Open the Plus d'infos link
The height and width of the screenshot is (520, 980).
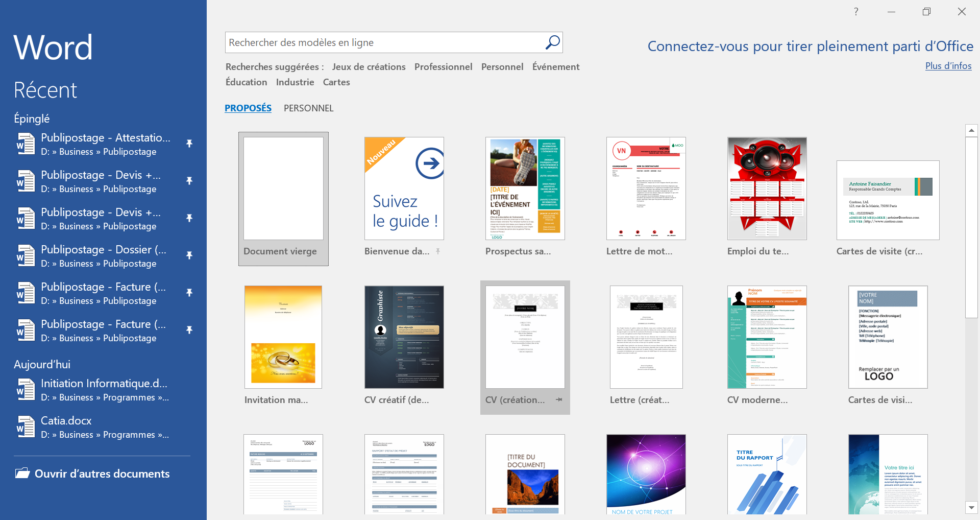(948, 66)
